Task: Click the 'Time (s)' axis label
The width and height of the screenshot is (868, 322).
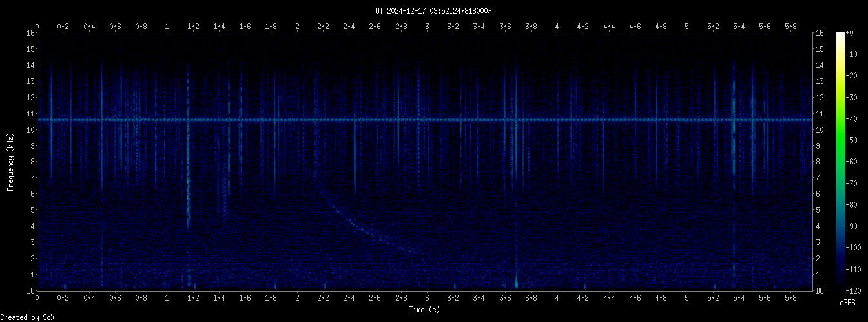Action: pos(424,310)
